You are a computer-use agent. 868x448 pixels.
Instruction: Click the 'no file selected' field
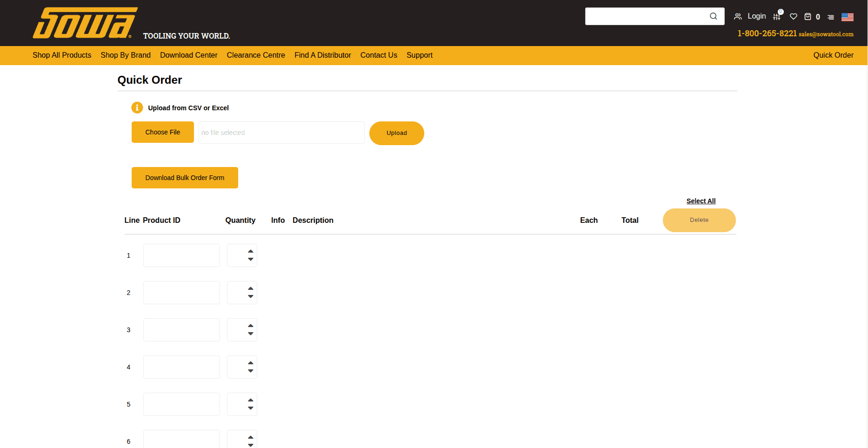(x=281, y=133)
